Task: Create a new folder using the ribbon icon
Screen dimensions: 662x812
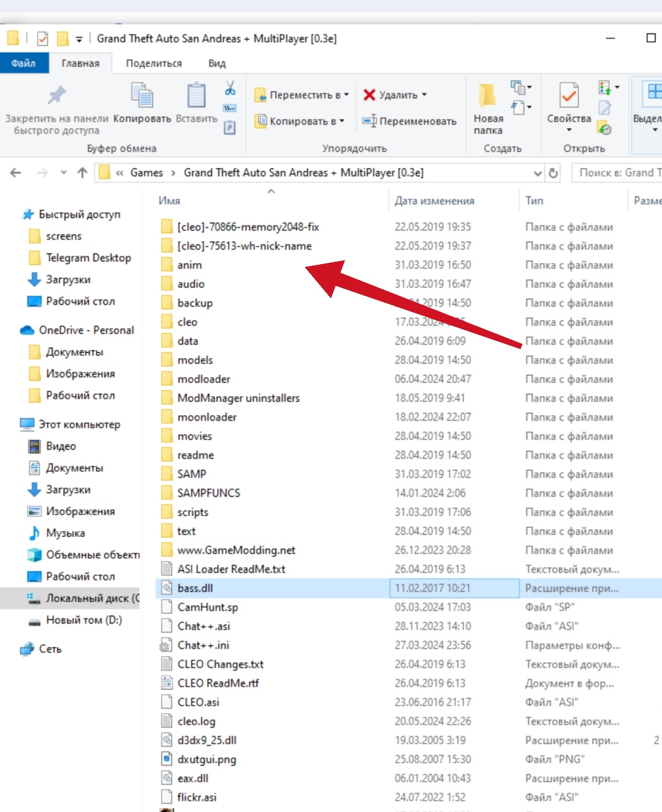Action: coord(488,97)
